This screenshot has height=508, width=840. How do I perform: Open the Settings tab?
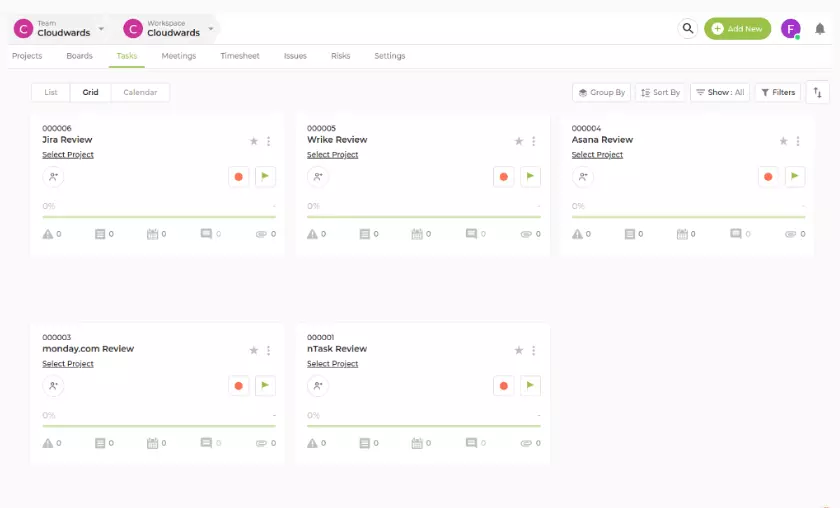click(x=389, y=56)
